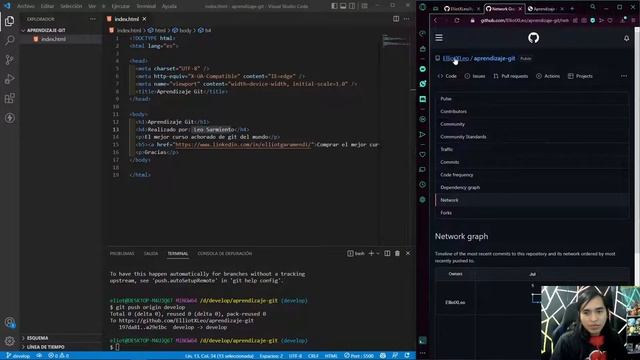Select bash terminal profile label

pos(356,253)
